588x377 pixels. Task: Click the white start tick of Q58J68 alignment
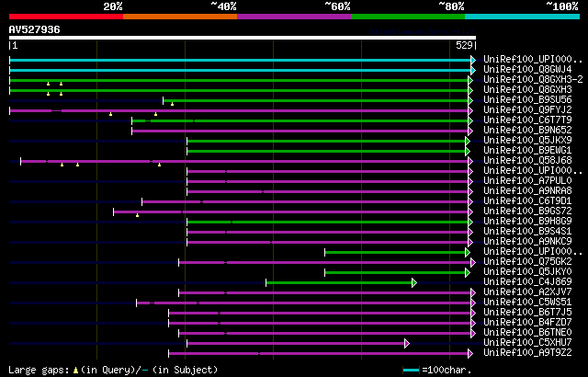pyautogui.click(x=20, y=161)
